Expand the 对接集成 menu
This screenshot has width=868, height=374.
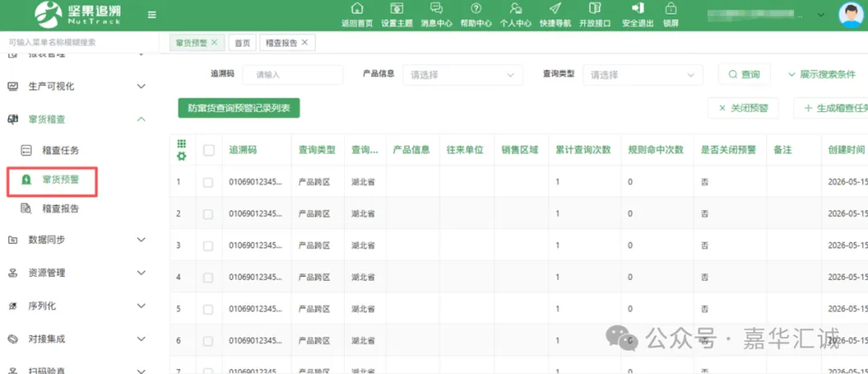point(141,339)
